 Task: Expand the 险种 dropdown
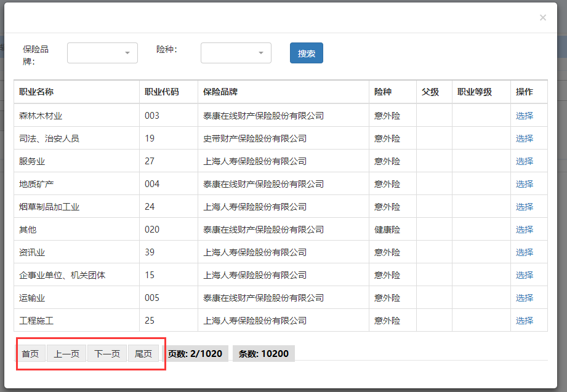236,53
